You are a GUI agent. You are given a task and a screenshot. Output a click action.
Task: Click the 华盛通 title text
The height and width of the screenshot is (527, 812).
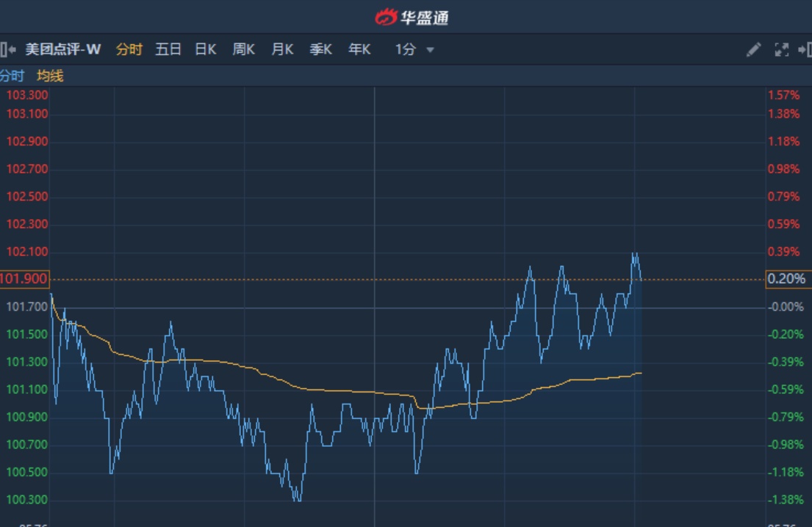(x=424, y=17)
